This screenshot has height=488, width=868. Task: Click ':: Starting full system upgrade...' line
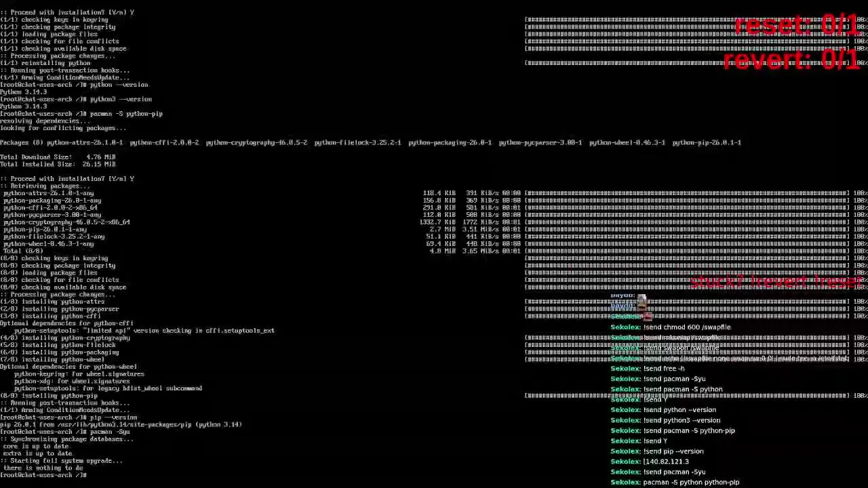pos(61,461)
